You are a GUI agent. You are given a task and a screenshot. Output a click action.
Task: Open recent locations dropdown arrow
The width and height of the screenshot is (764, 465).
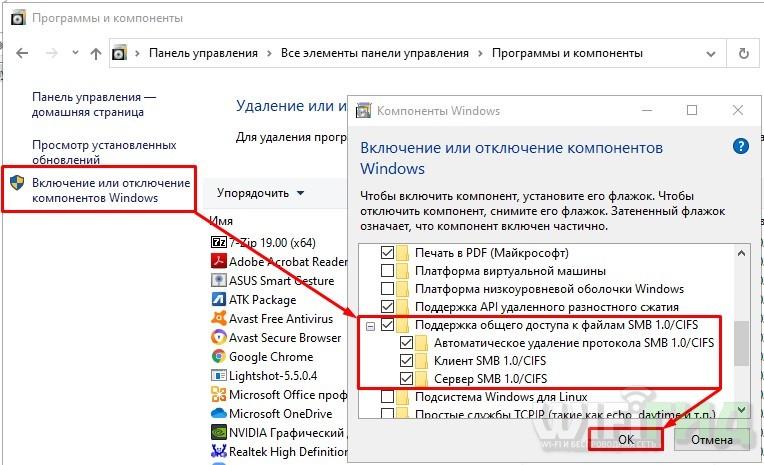point(75,52)
